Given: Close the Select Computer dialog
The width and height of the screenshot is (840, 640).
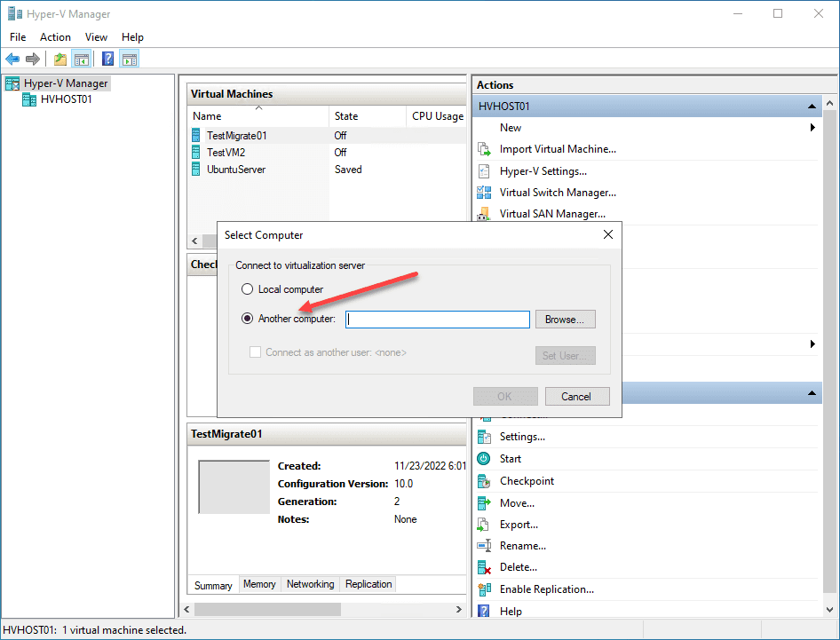Looking at the screenshot, I should point(608,234).
